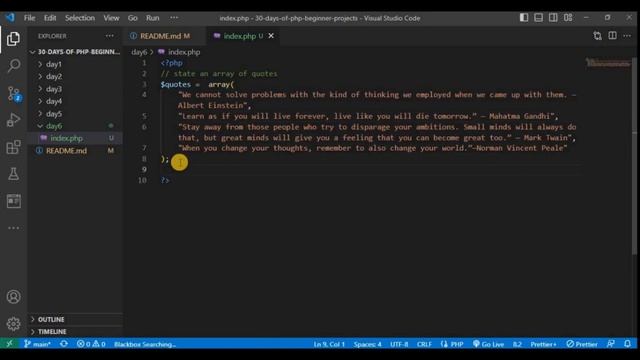Open the File menu
This screenshot has width=640, height=360.
pos(29,18)
